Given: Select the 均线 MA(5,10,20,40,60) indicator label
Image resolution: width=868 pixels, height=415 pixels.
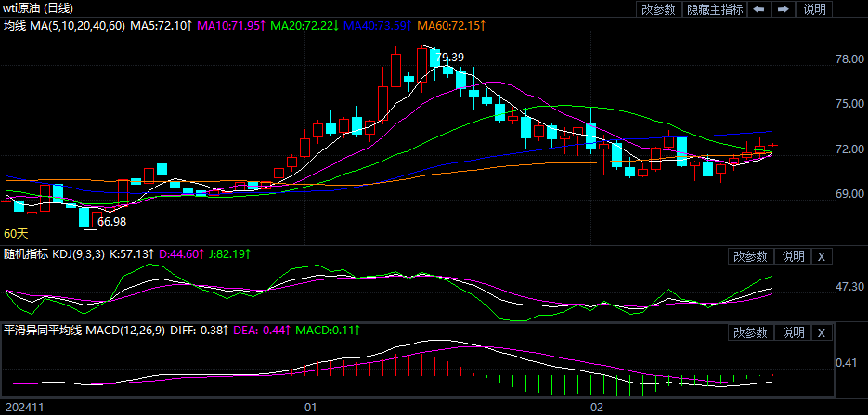Looking at the screenshot, I should click(x=64, y=26).
